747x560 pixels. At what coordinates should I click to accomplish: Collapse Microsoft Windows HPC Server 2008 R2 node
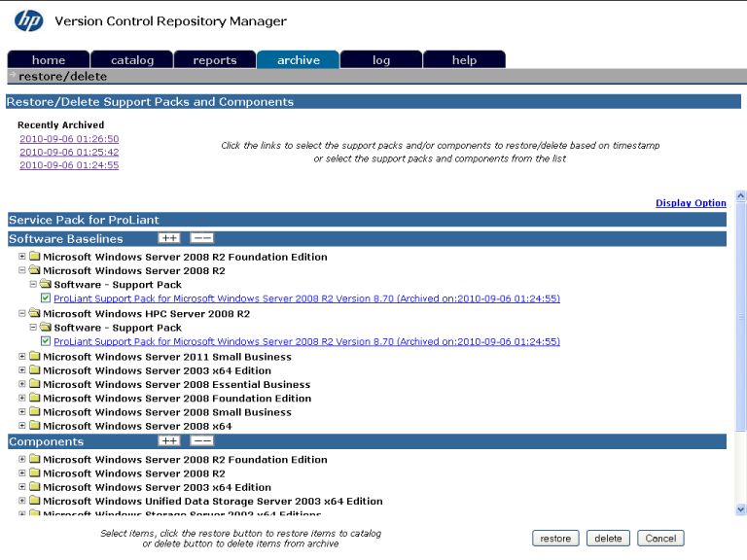22,313
